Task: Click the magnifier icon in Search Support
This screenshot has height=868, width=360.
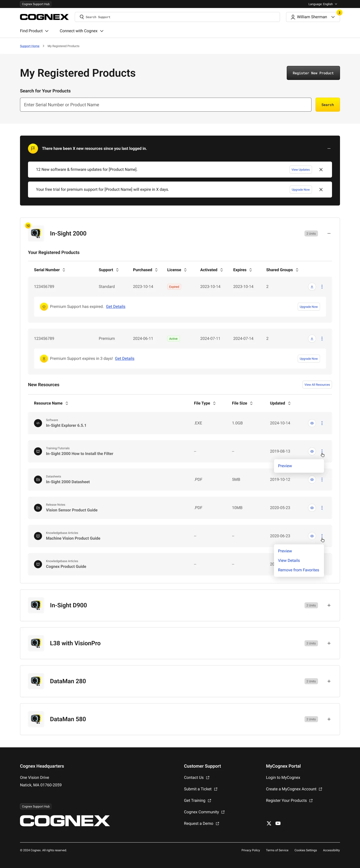Action: pos(82,17)
